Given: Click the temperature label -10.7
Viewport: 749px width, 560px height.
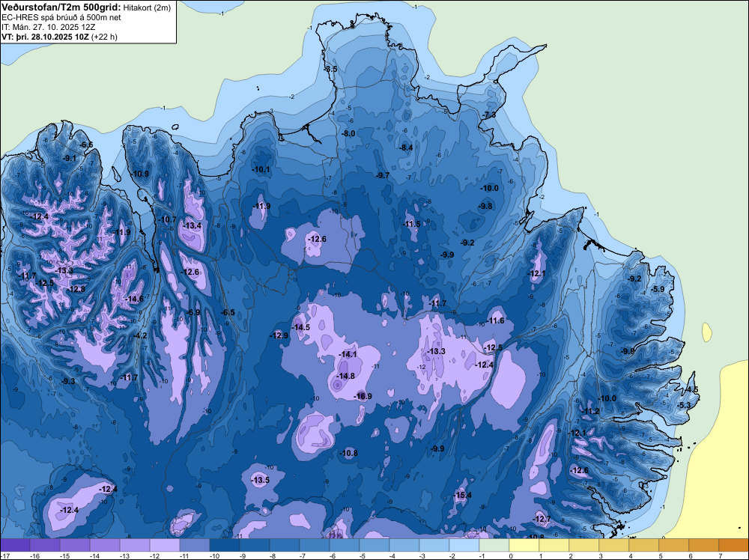Looking at the screenshot, I should 168,219.
